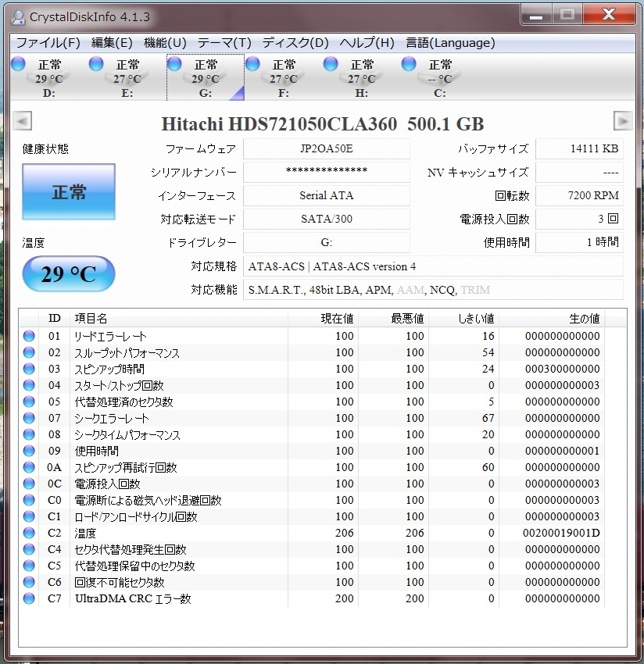Click the masked serial number field
The image size is (644, 664).
pyautogui.click(x=326, y=172)
